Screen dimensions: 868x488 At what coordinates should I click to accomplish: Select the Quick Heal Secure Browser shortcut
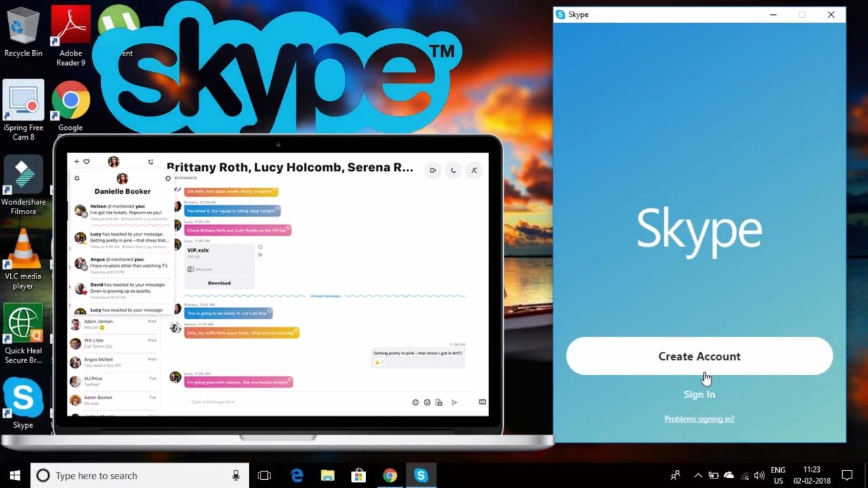point(23,334)
